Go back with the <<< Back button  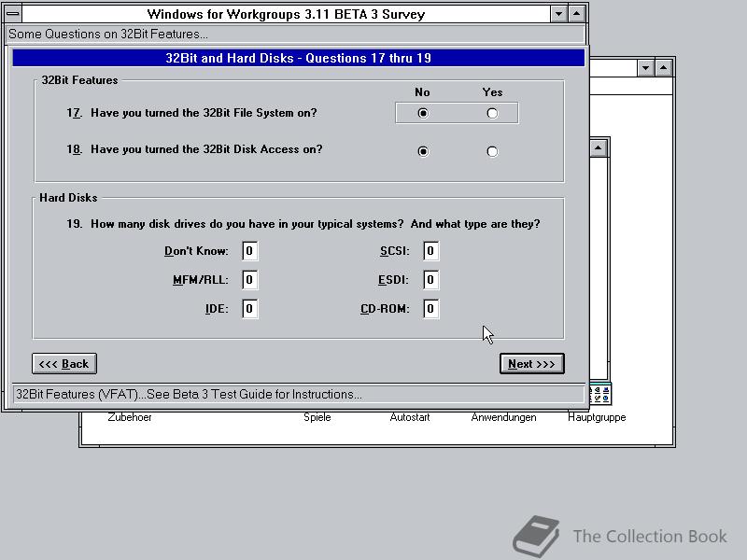64,364
